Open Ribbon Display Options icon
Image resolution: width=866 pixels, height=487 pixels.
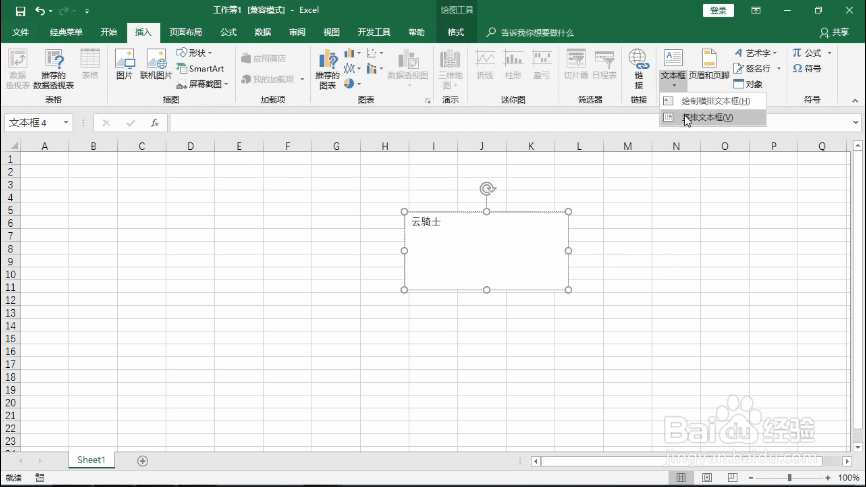pos(756,10)
